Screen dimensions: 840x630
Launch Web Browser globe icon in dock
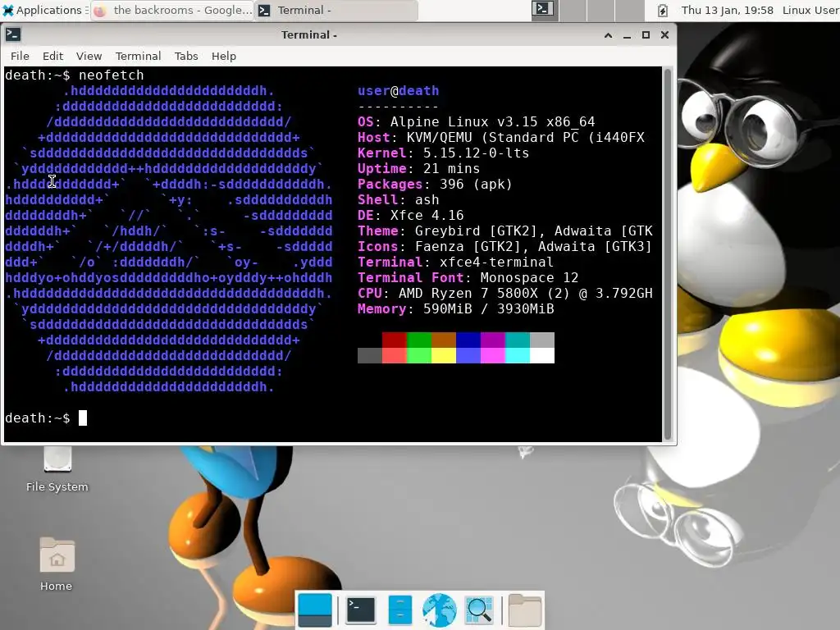tap(440, 610)
